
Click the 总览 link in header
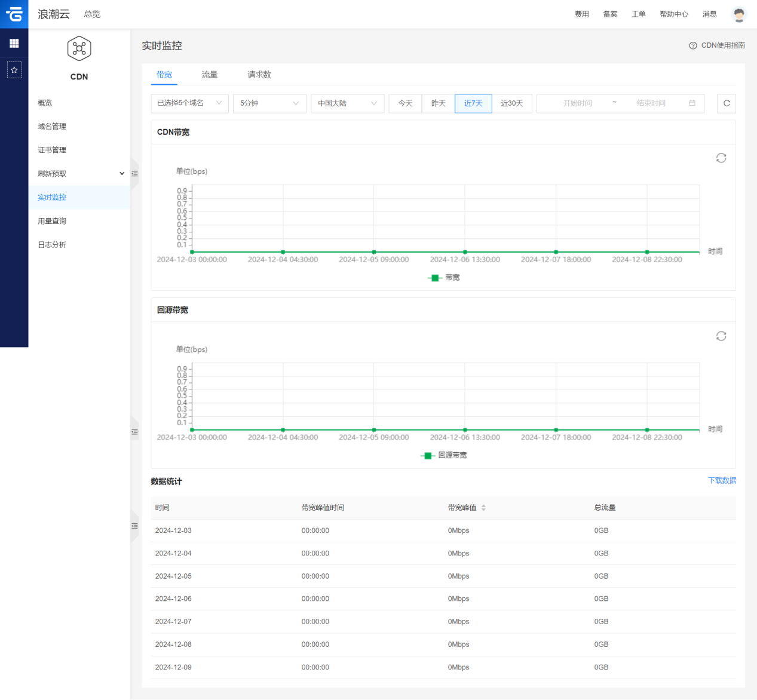click(92, 14)
